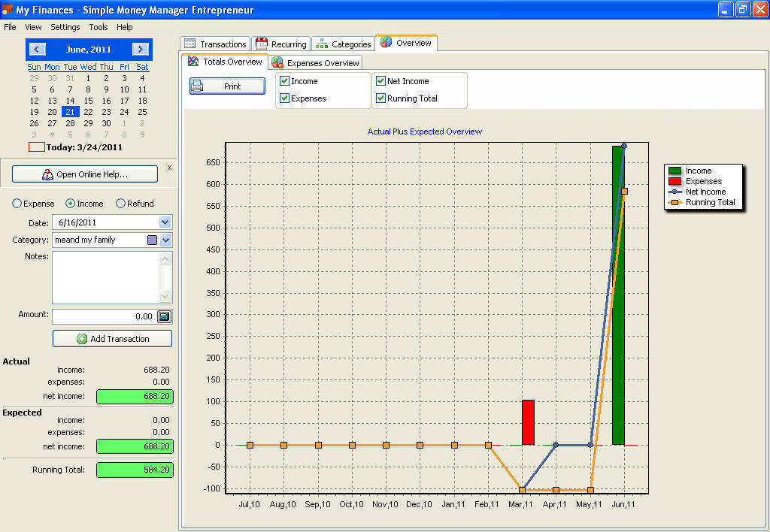Click the Recurring tab calendar icon

click(x=262, y=43)
